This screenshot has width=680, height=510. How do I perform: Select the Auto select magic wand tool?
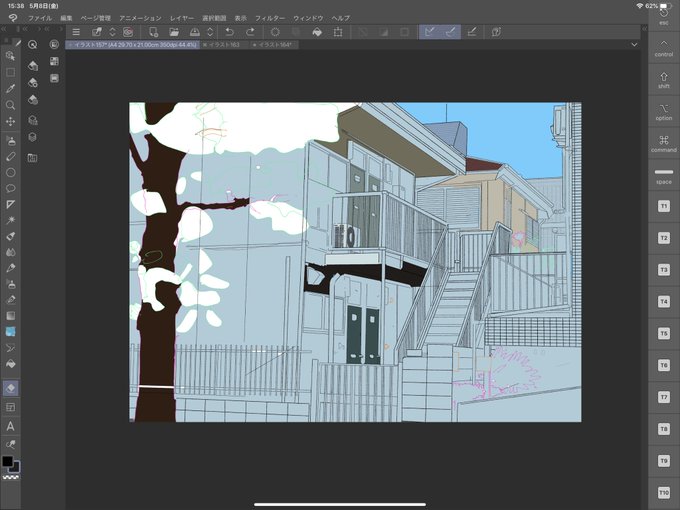coord(10,220)
